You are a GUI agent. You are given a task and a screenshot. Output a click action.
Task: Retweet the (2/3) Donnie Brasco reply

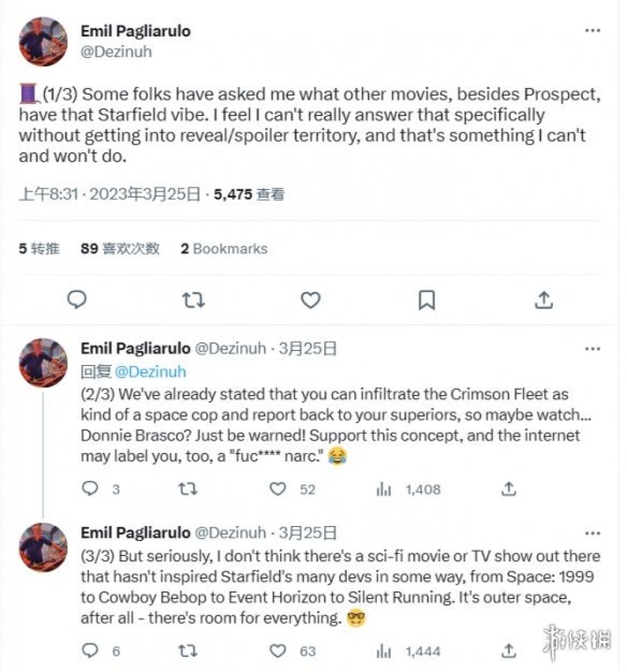[184, 489]
